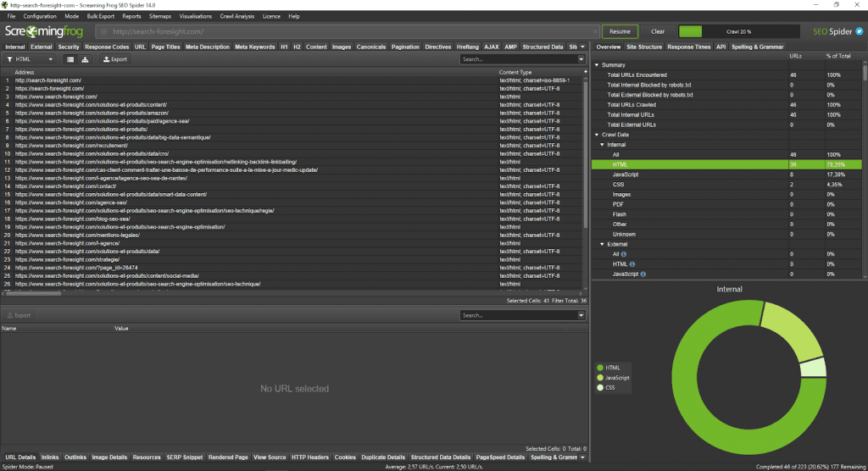Click the JavaScript legend dot in chart
Viewport: 868px width, 471px height.
(600, 378)
